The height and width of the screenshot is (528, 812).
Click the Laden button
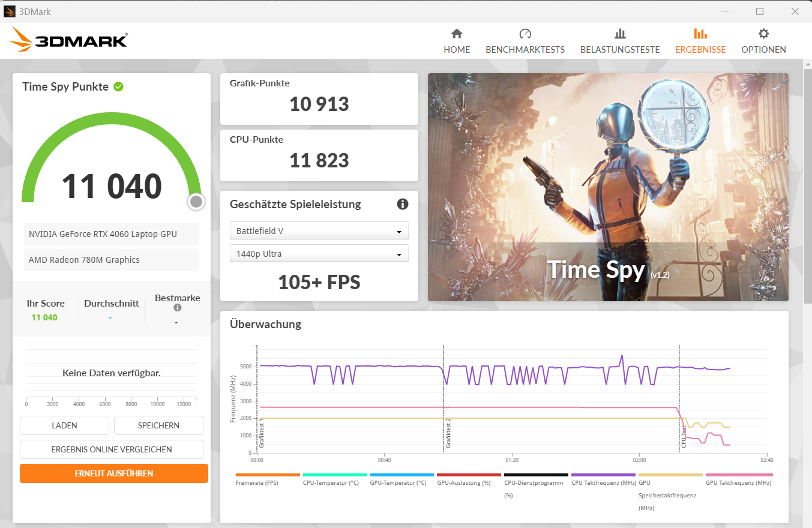tap(64, 425)
